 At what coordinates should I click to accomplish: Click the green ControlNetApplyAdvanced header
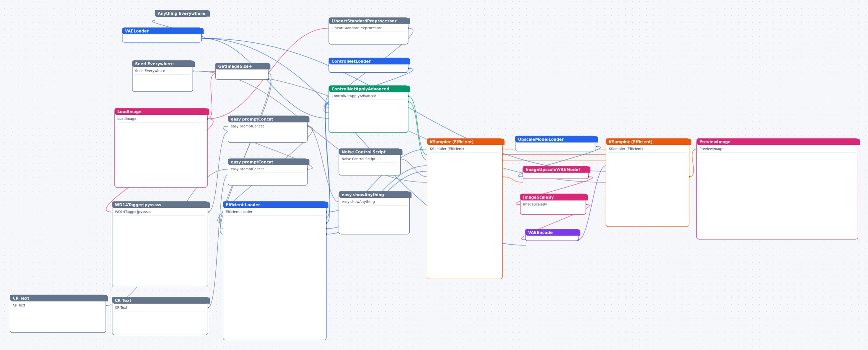tap(369, 89)
